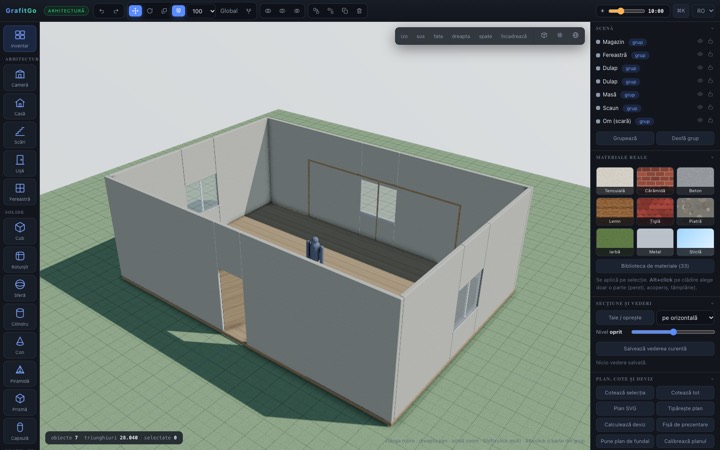The width and height of the screenshot is (720, 450).
Task: Toggle visibility of Om (scară) group
Action: (700, 121)
